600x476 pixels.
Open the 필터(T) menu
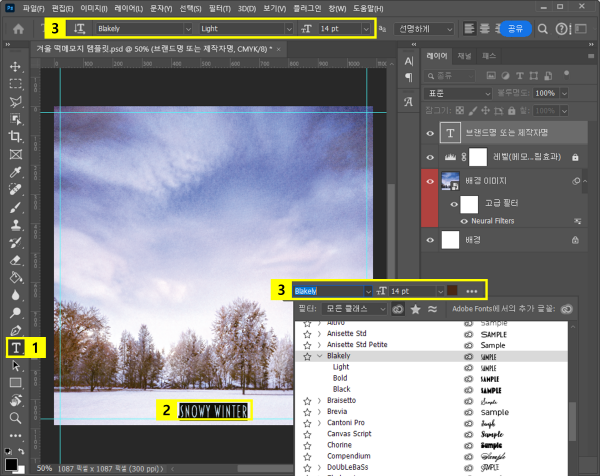click(220, 8)
